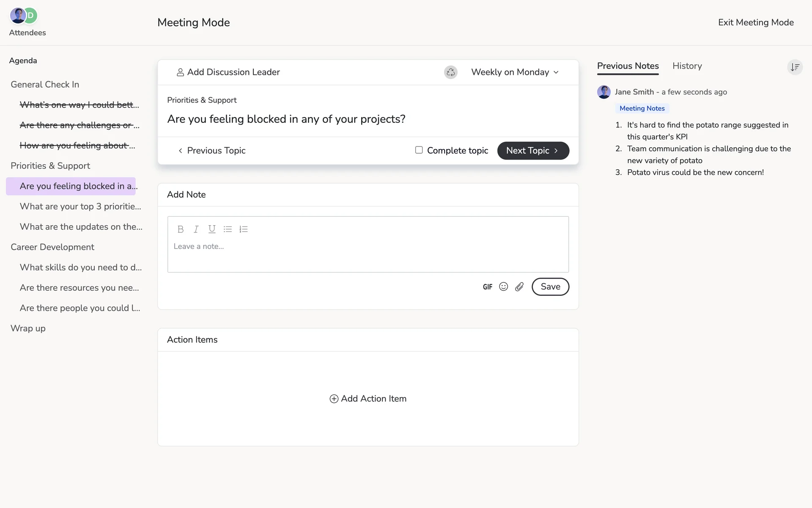Select the Previous Notes tab
Image resolution: width=812 pixels, height=508 pixels.
[x=628, y=66]
